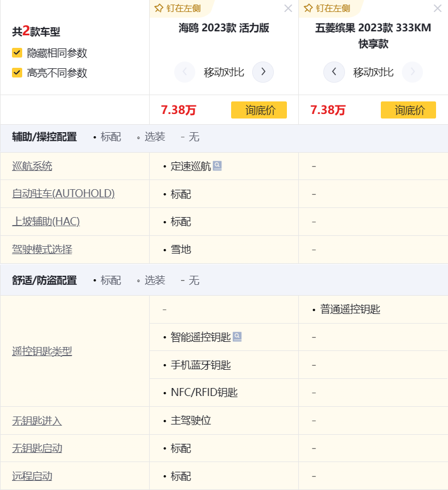Move 海鸥 column right with arrow
The height and width of the screenshot is (490, 448).
[263, 72]
